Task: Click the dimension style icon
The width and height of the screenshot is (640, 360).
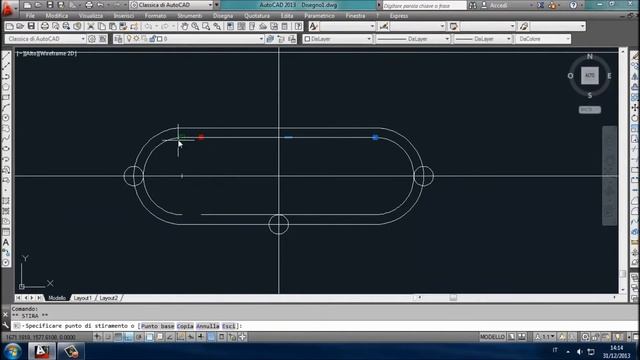Action: (x=383, y=27)
